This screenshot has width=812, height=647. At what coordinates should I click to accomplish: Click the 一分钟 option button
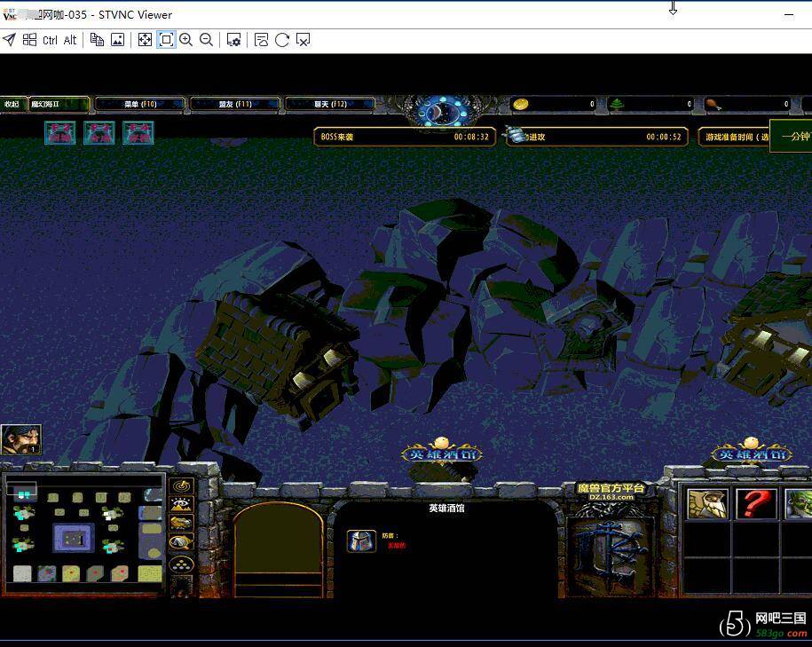tap(792, 137)
